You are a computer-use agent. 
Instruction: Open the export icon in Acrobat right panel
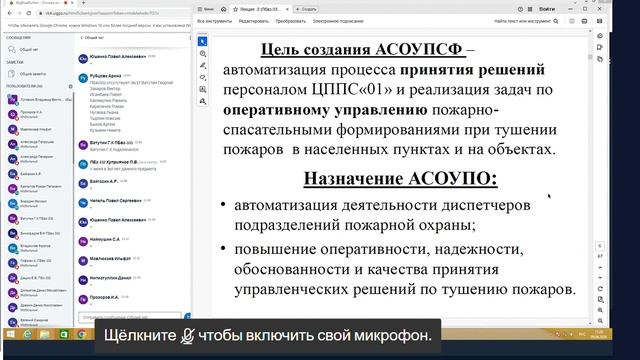[x=600, y=47]
